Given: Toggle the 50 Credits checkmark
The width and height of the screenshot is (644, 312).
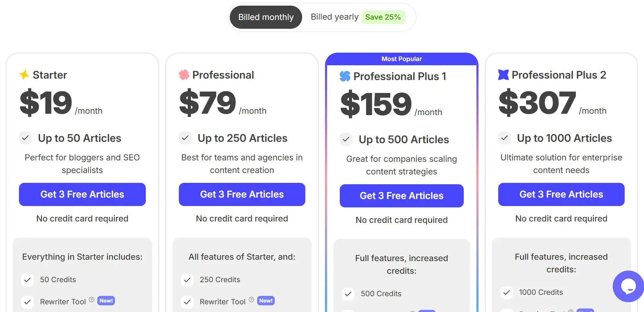Looking at the screenshot, I should point(27,280).
